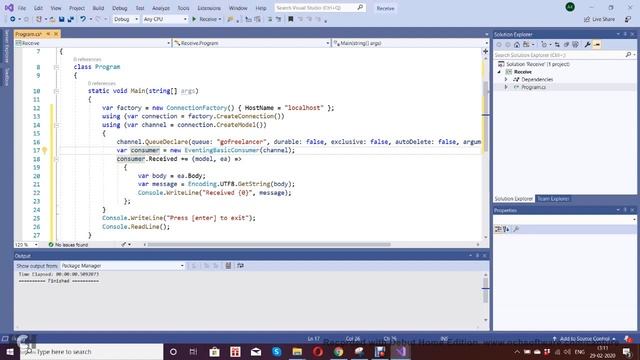
Task: Open the Extensions menu
Action: 209,8
